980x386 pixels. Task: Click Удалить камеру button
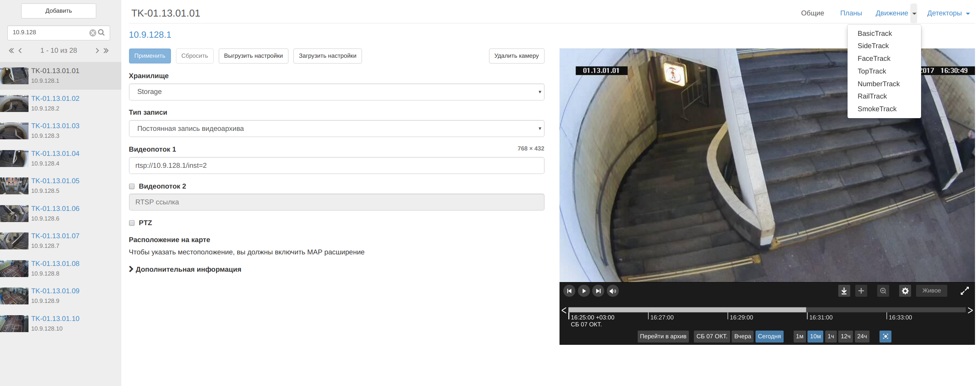(516, 56)
